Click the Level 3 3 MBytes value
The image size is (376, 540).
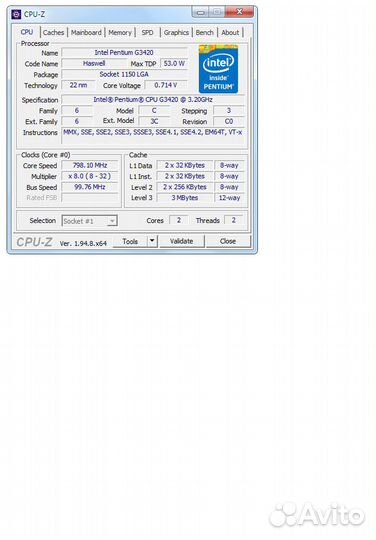click(185, 198)
